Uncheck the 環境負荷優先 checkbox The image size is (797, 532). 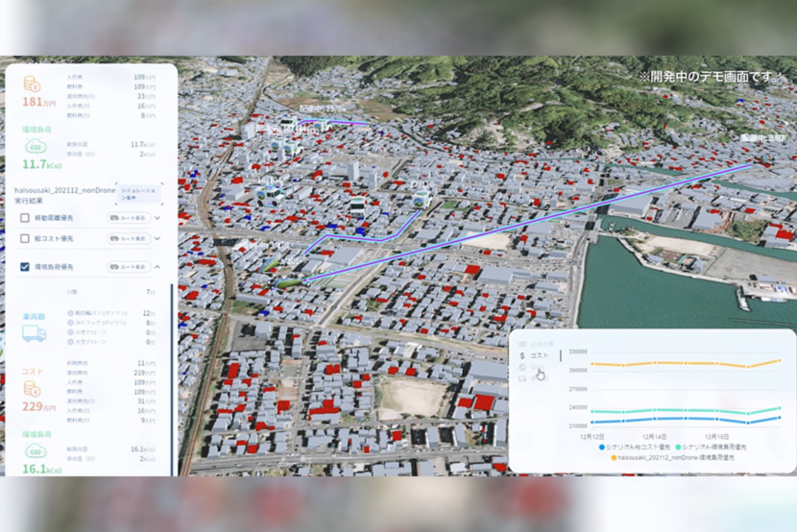pos(25,266)
